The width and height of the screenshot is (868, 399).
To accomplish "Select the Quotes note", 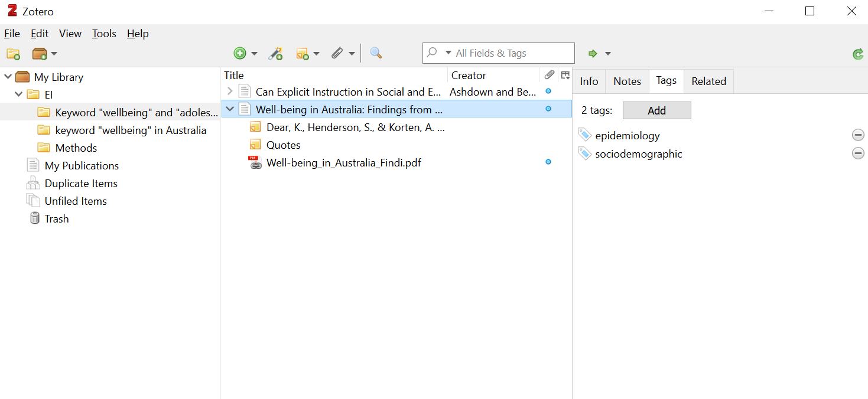I will click(283, 145).
